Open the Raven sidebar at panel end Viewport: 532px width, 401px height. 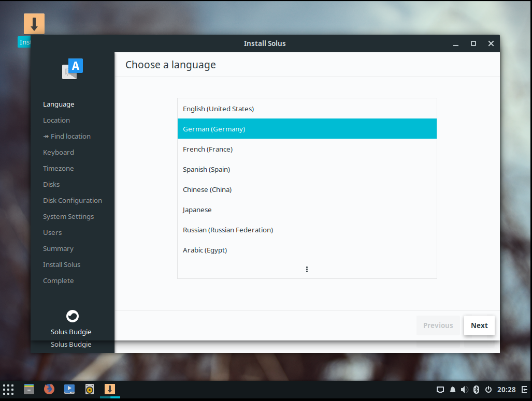tap(524, 390)
